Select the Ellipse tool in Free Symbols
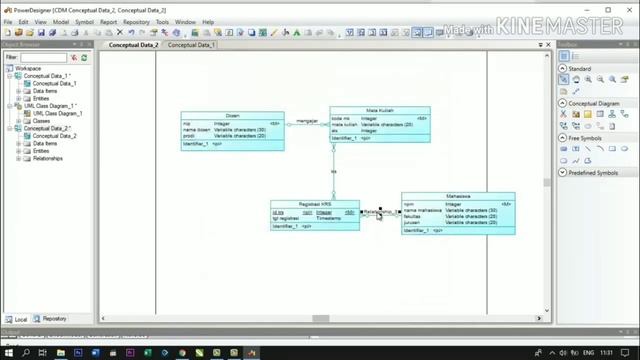The width and height of the screenshot is (640, 360). 624,149
